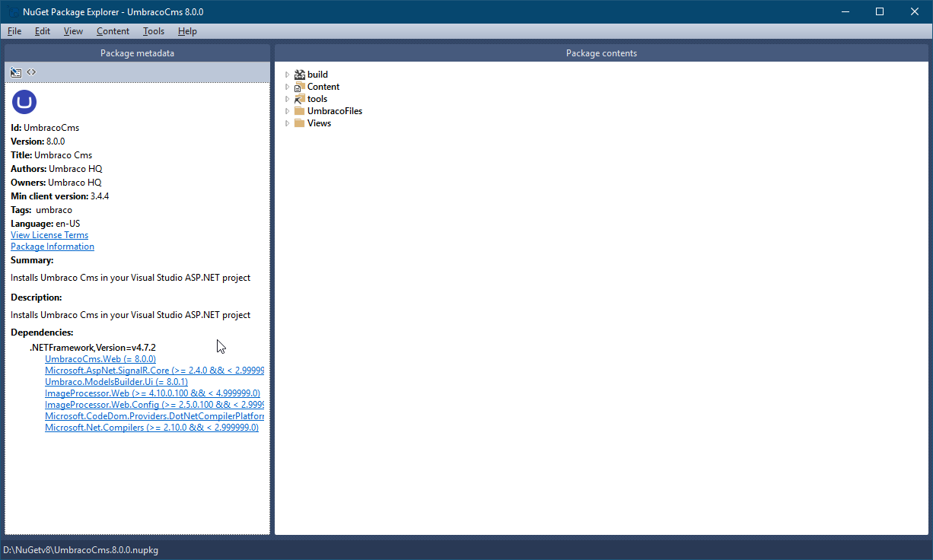Viewport: 933px width, 560px height.
Task: Minimize the NuGet Package Explorer window
Action: pyautogui.click(x=845, y=11)
